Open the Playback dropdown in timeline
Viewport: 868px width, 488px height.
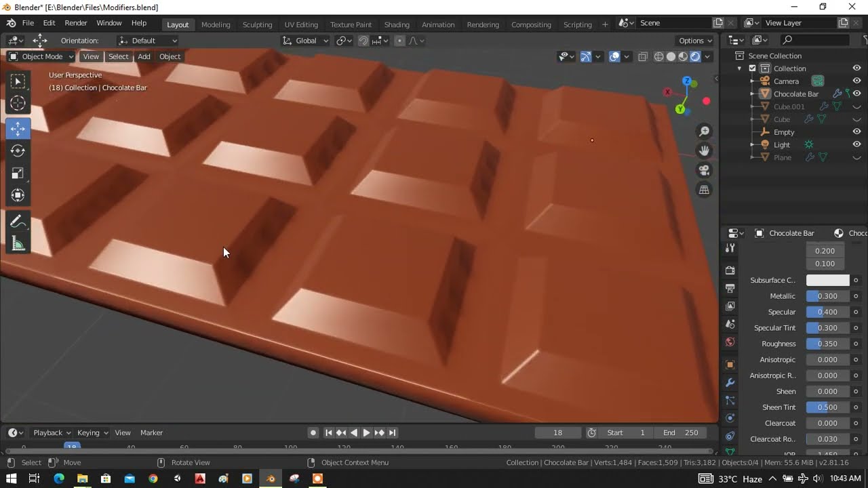[52, 432]
